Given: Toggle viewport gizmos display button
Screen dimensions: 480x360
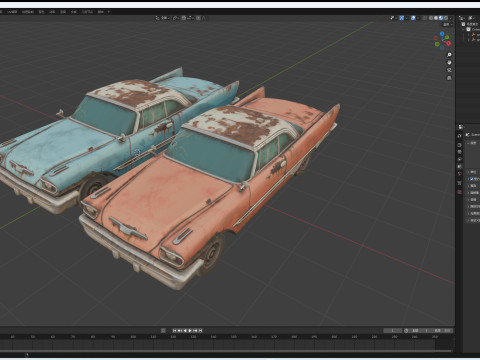Looking at the screenshot, I should click(402, 18).
